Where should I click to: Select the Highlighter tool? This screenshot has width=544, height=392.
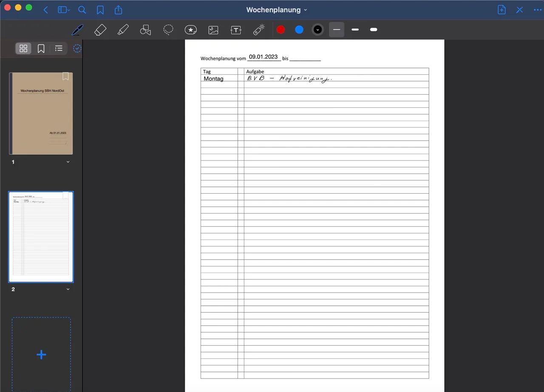click(123, 30)
